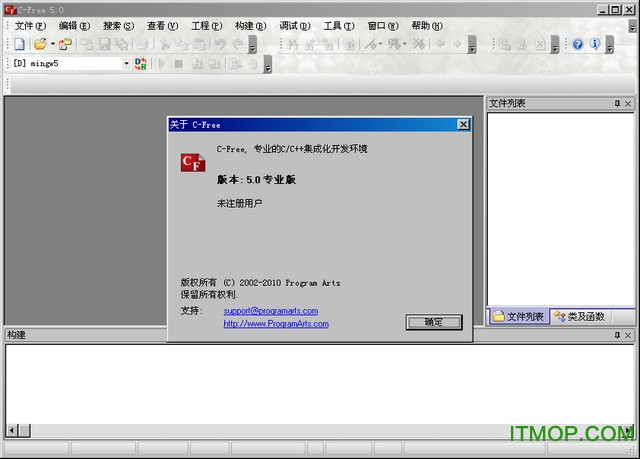This screenshot has width=640, height=459.
Task: Click the copy icon
Action: (x=182, y=44)
